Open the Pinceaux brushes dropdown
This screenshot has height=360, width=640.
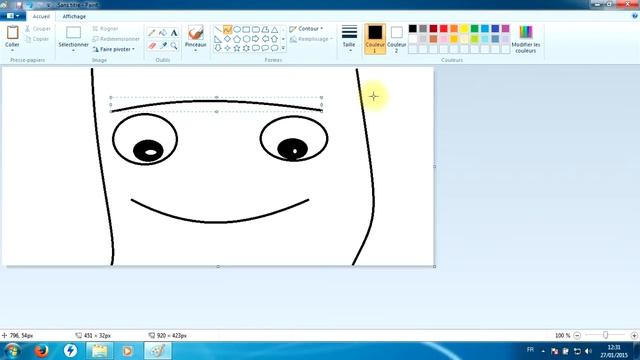[196, 50]
